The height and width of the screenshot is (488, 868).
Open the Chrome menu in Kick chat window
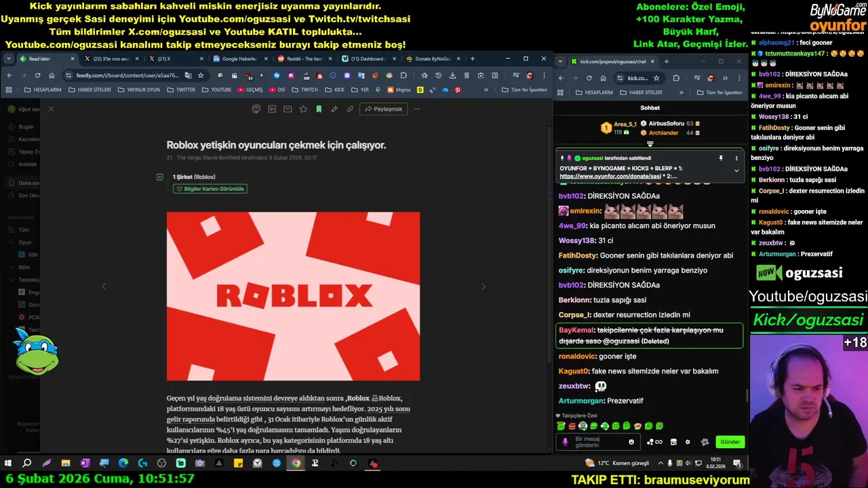pyautogui.click(x=738, y=78)
